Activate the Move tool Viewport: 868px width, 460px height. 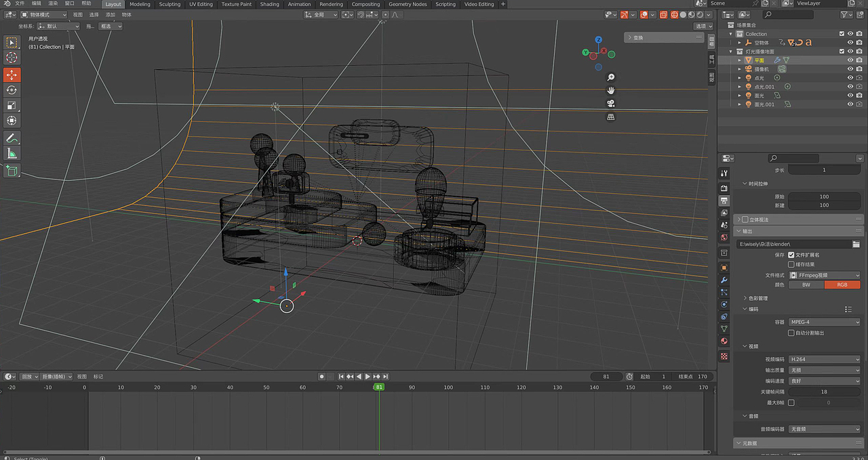(x=12, y=75)
